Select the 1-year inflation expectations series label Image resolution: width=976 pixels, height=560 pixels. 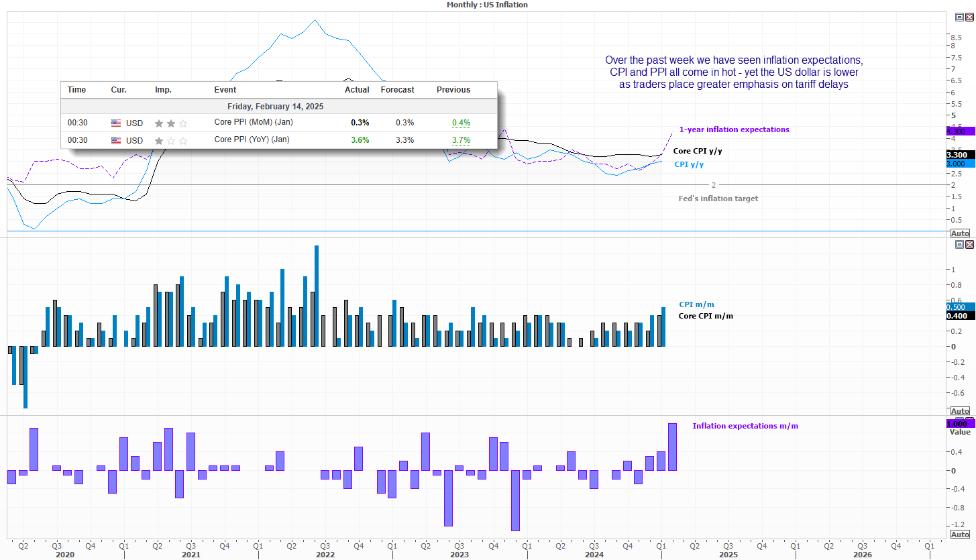(x=734, y=129)
